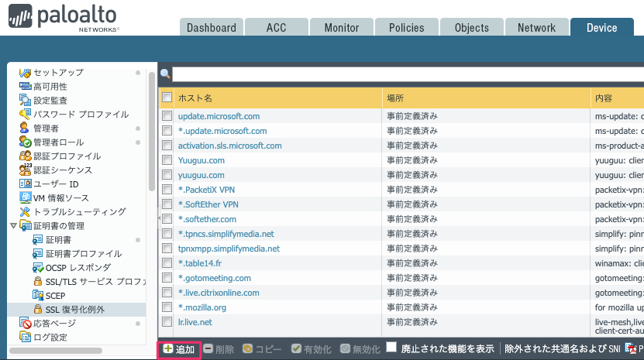
Task: Click the 高可用性 icon in sidebar
Action: 25,86
